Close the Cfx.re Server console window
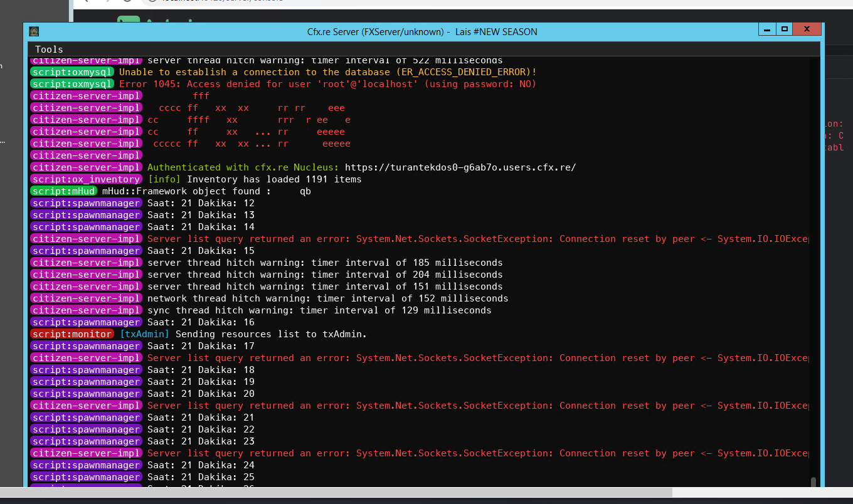This screenshot has width=853, height=504. pos(805,29)
